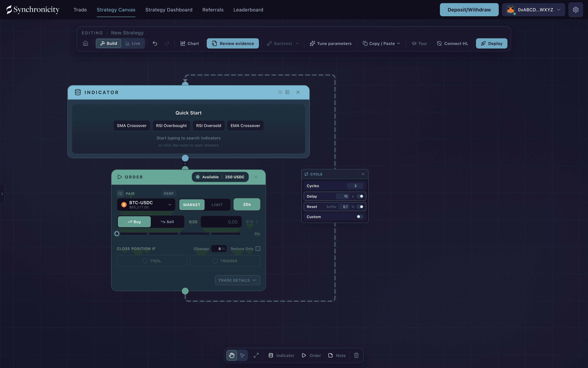This screenshot has width=588, height=368.
Task: Open the settings gear icon
Action: [x=576, y=10]
